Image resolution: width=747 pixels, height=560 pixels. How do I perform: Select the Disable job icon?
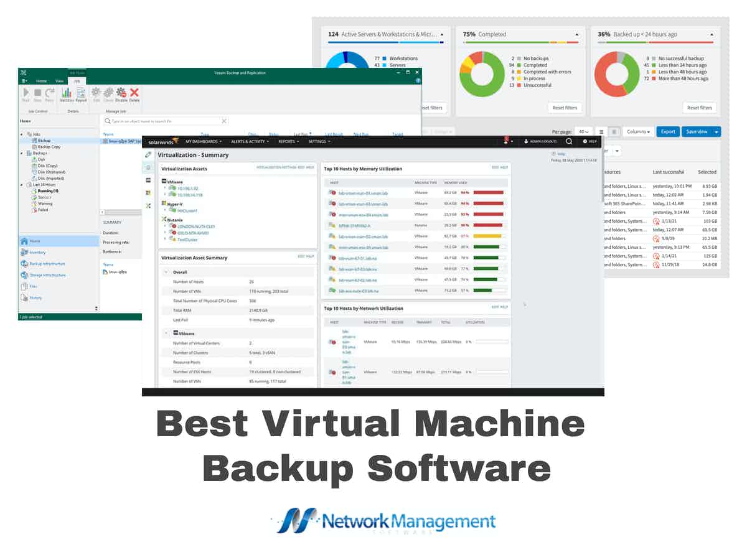[121, 93]
